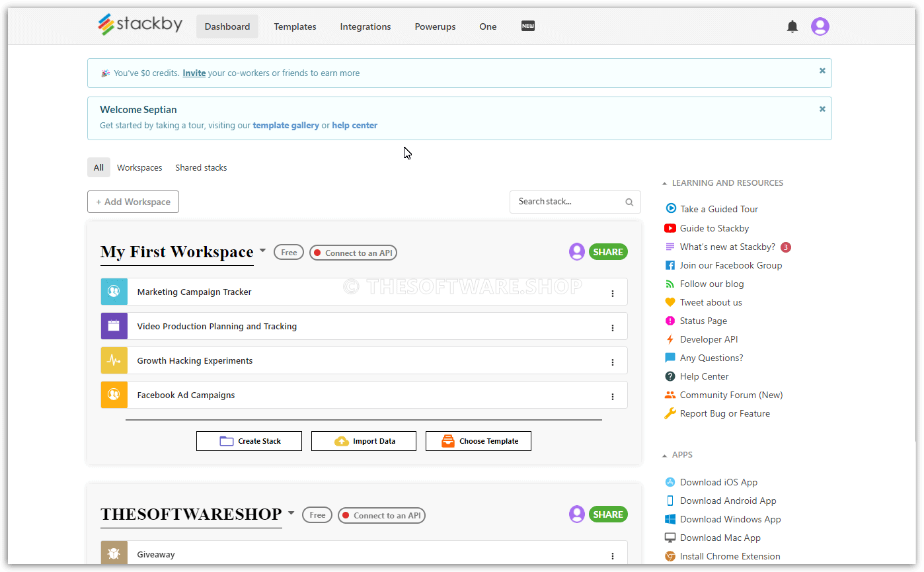924x572 pixels.
Task: Open the template gallery link
Action: [286, 125]
